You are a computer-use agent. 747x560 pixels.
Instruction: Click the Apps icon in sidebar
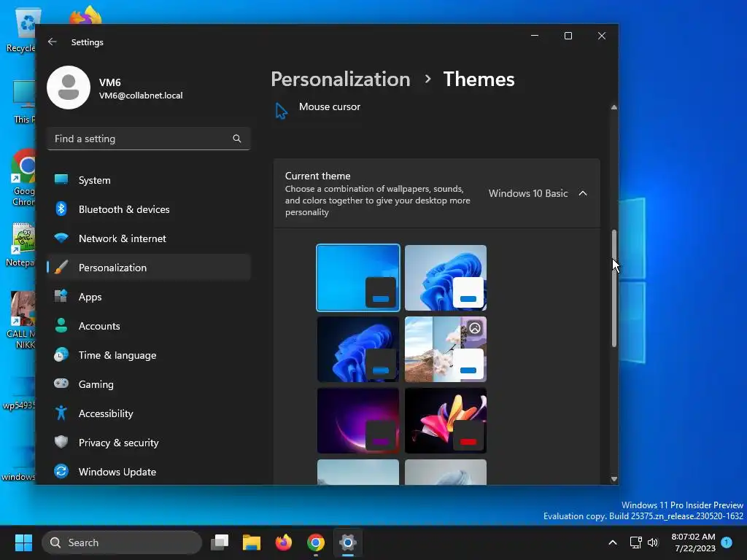pyautogui.click(x=61, y=296)
